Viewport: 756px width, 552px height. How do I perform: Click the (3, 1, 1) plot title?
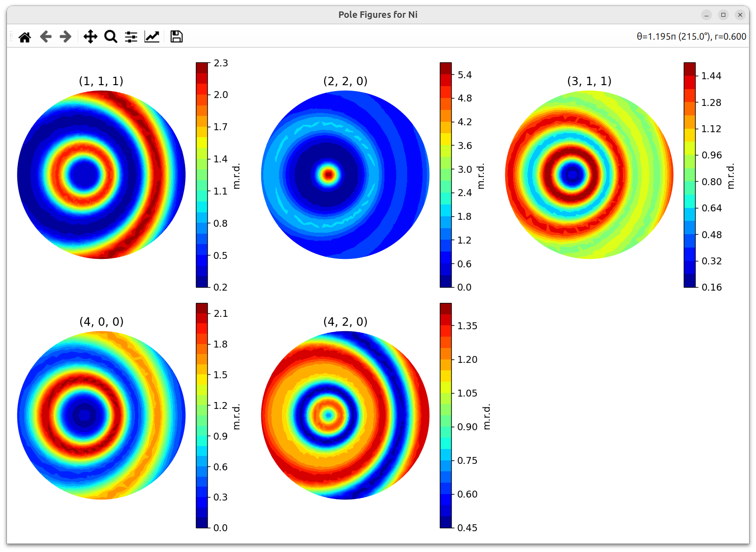pyautogui.click(x=589, y=81)
